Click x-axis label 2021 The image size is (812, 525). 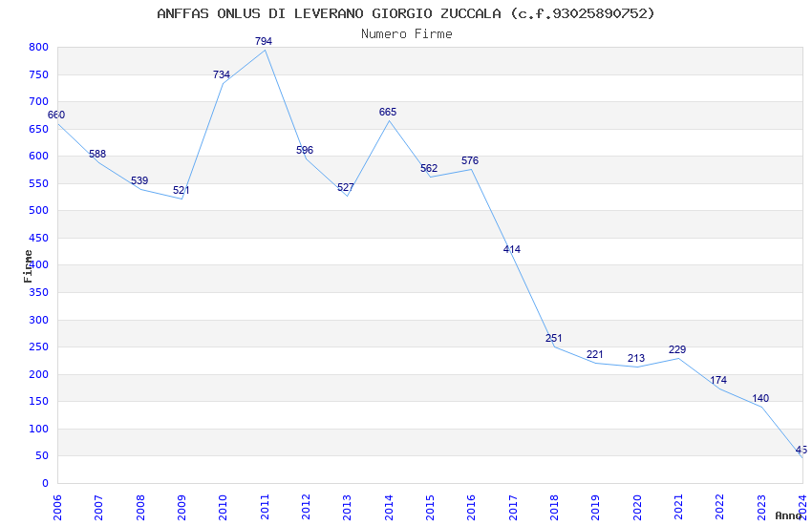coord(678,507)
